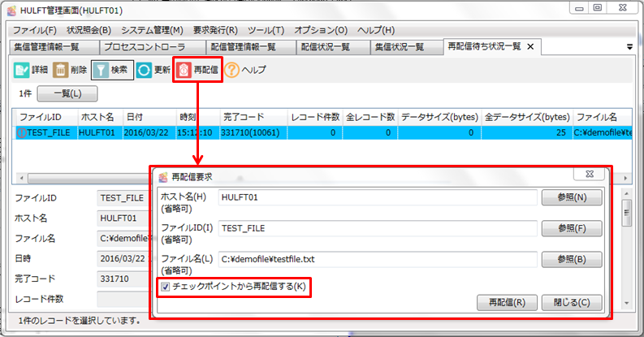Switch to 配信管理情報一覧 tab
The height and width of the screenshot is (337, 644).
coord(251,47)
